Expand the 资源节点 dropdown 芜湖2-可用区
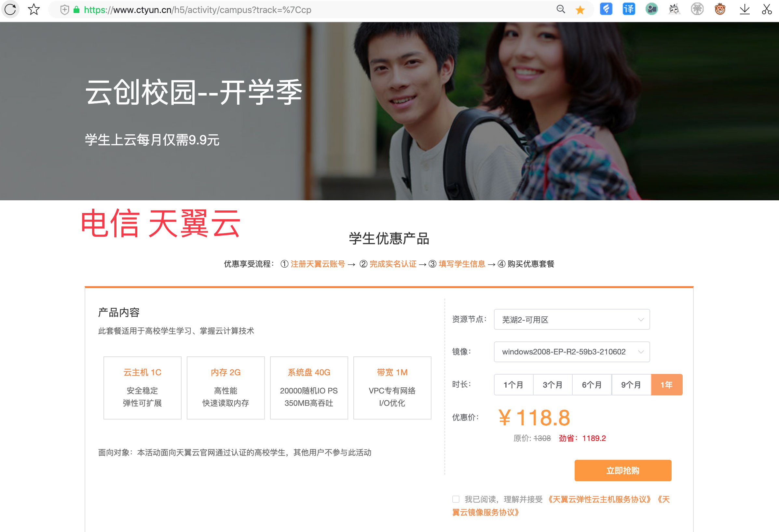Image resolution: width=779 pixels, height=532 pixels. tap(571, 319)
